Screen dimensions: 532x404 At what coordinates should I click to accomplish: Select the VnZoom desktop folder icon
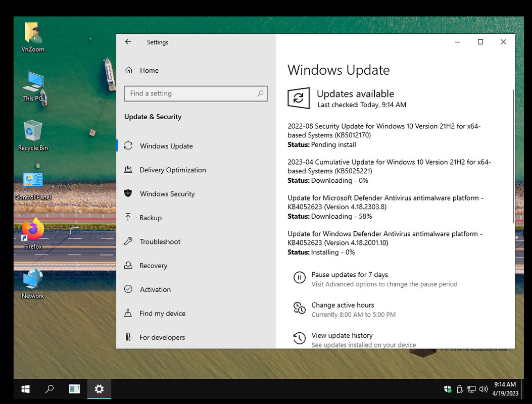33,37
